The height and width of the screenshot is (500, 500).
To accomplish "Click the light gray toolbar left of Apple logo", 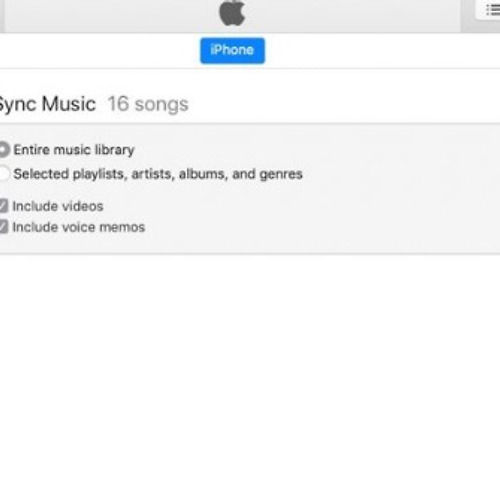I will click(110, 15).
